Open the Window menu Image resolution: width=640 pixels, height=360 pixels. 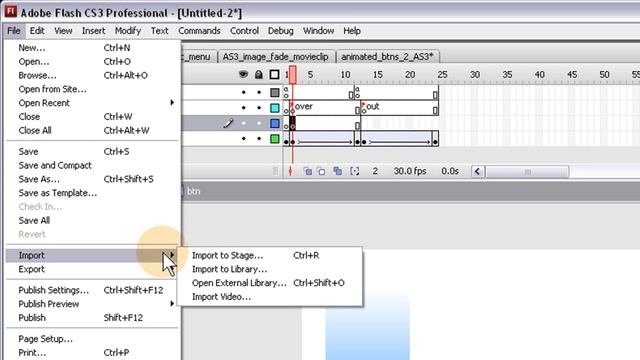(318, 31)
